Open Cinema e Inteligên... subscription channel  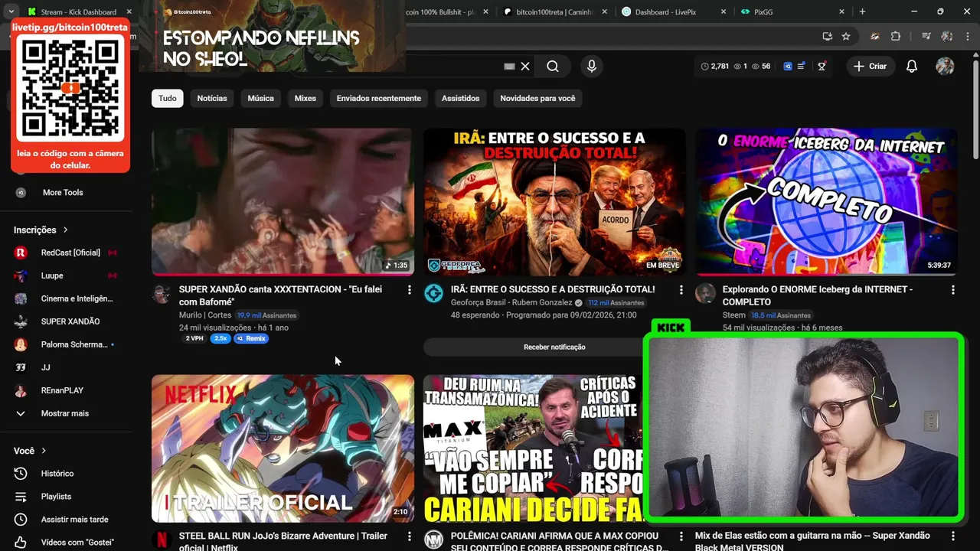(x=77, y=298)
